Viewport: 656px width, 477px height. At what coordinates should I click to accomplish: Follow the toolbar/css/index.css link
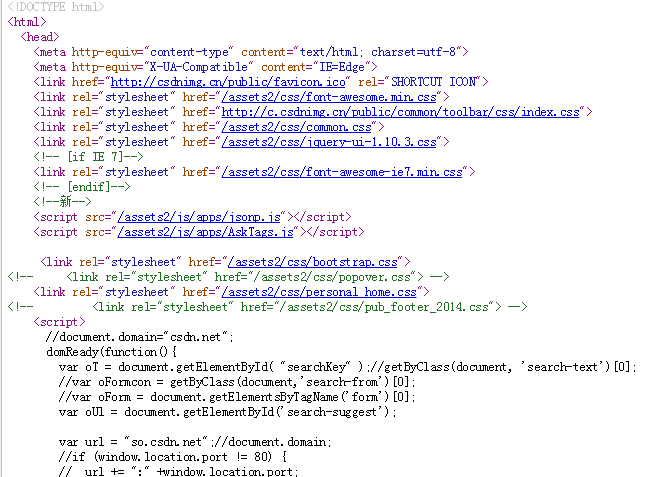tap(400, 112)
